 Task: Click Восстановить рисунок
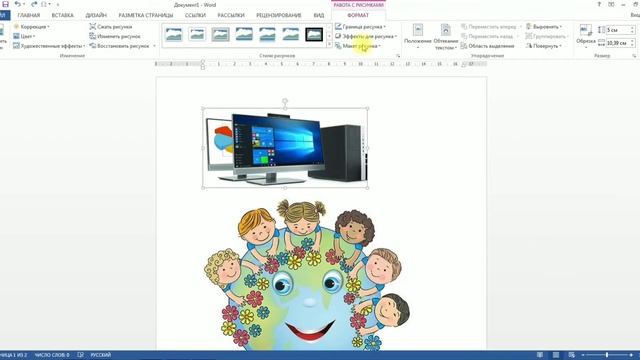119,46
